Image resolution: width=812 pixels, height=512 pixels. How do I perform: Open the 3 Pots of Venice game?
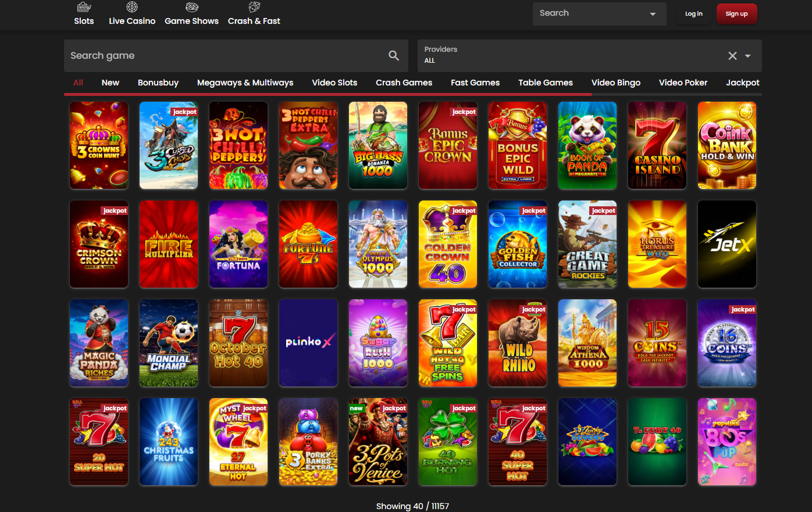378,442
